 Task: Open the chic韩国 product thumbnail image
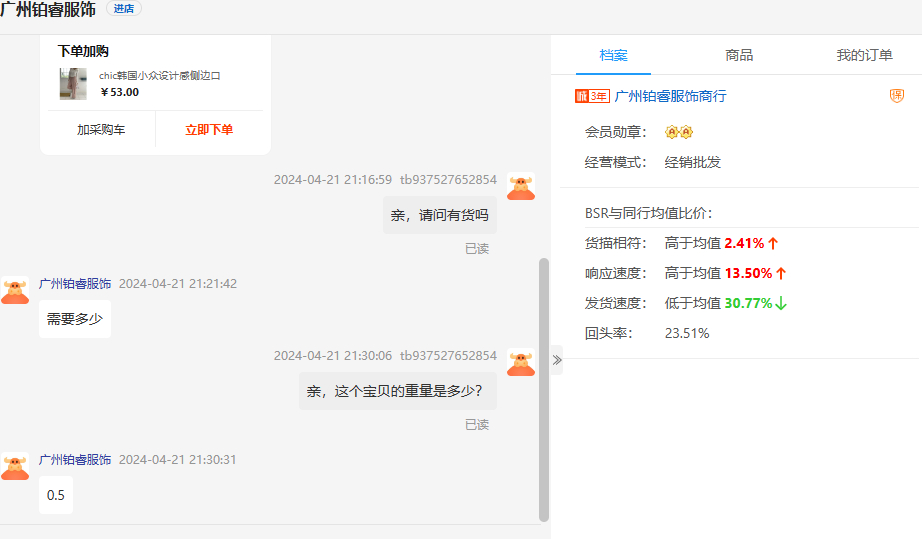pos(73,84)
